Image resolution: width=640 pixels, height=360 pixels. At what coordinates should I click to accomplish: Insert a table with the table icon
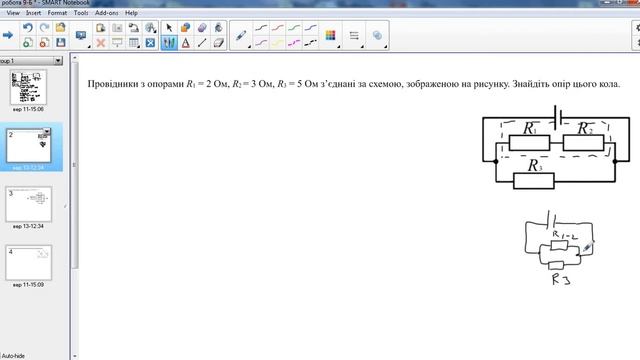tap(133, 42)
